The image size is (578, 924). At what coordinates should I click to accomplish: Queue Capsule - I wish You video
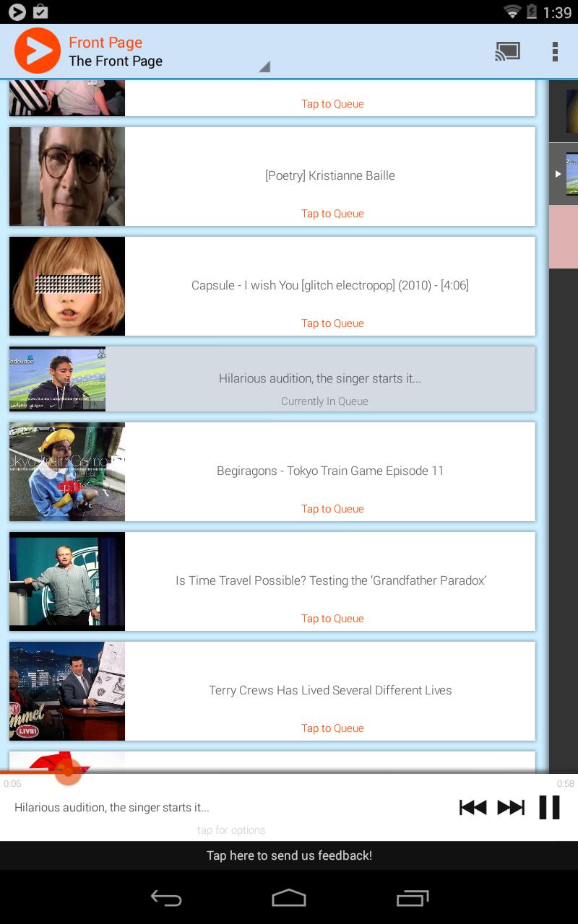(332, 323)
